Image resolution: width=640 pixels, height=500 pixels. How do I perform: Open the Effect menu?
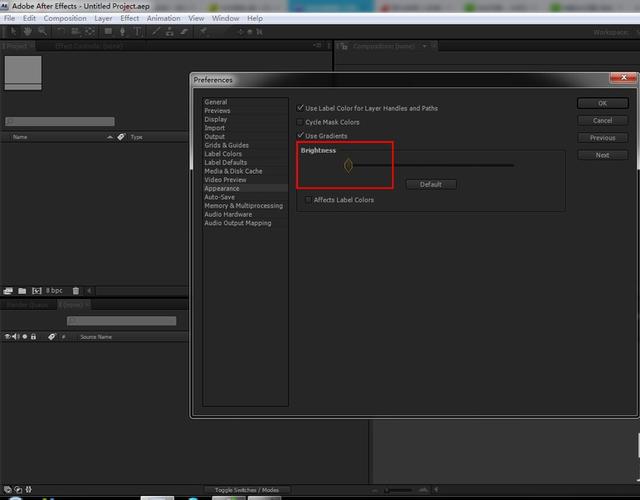[129, 18]
